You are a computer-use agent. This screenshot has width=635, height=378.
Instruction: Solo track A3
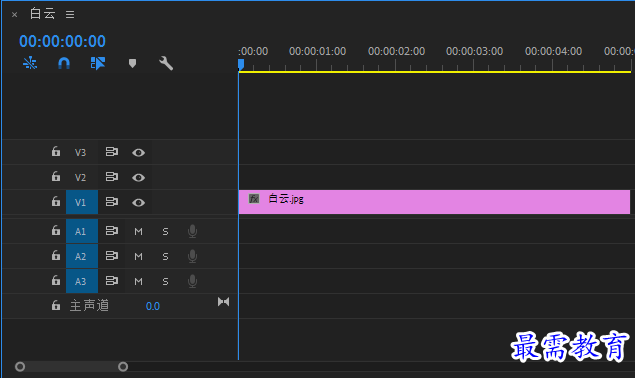(x=165, y=282)
